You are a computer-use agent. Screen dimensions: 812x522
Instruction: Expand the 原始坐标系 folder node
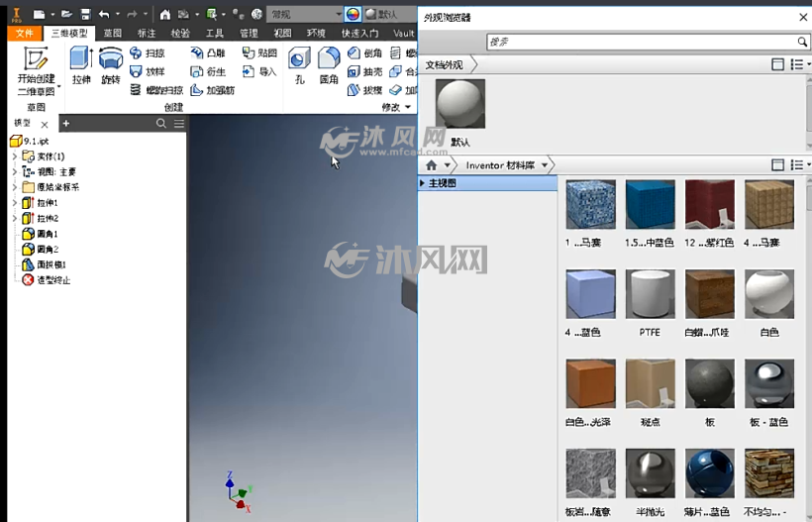point(15,187)
